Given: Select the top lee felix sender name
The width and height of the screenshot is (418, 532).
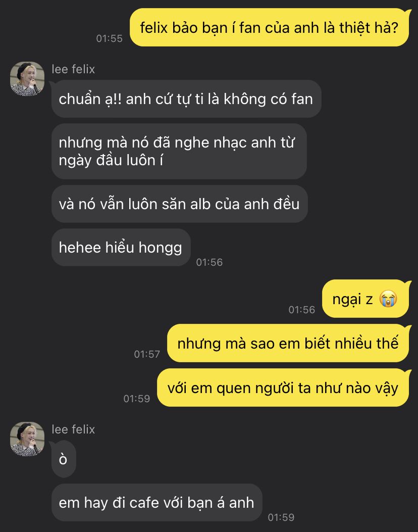Looking at the screenshot, I should coord(73,69).
